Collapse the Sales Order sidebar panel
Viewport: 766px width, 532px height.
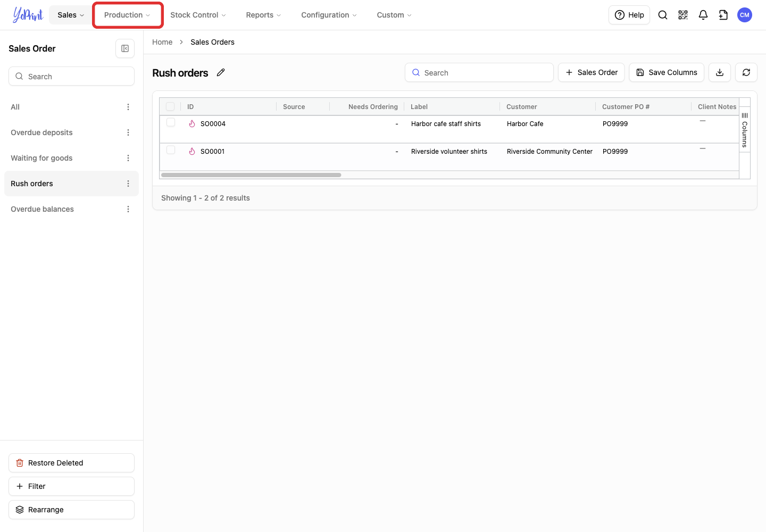point(125,48)
